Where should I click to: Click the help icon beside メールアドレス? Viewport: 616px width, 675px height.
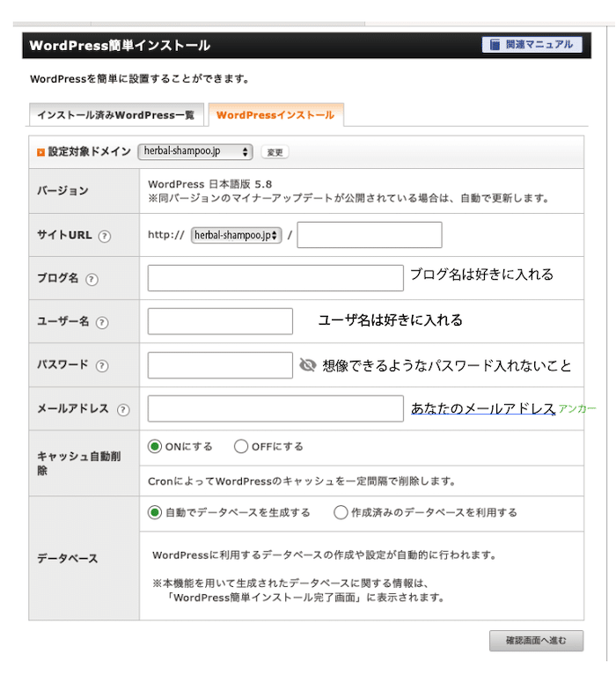123,409
